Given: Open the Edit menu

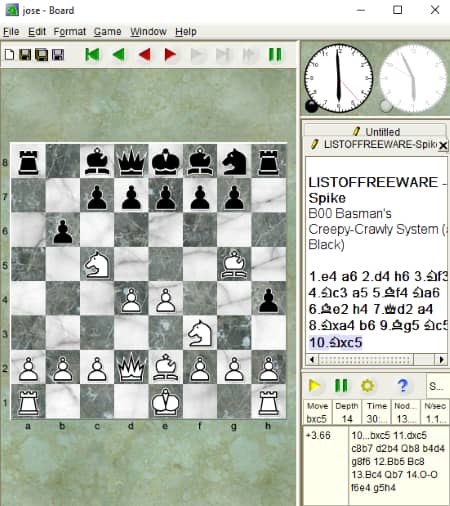Looking at the screenshot, I should [x=37, y=32].
